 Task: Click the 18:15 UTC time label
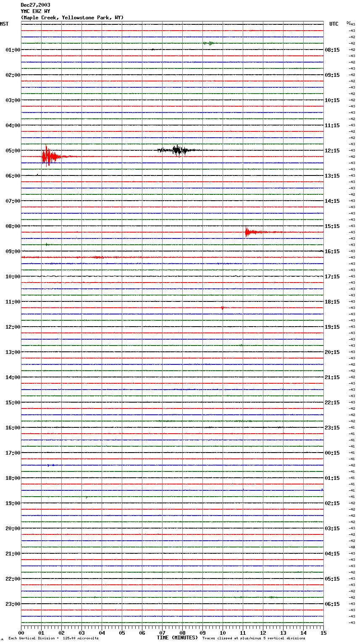click(x=332, y=302)
